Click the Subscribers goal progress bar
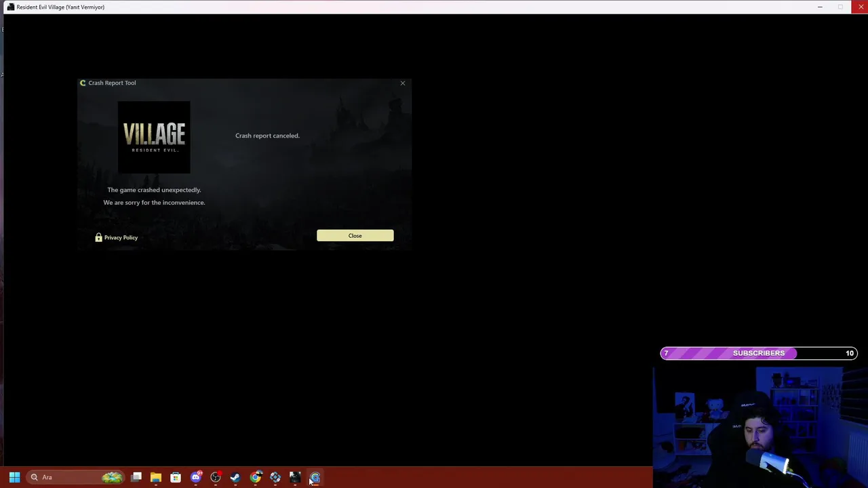The image size is (868, 488). [759, 353]
